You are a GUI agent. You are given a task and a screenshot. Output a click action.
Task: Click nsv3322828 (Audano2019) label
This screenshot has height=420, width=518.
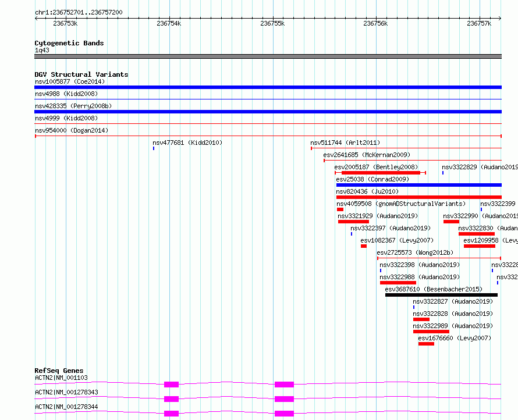453,314
